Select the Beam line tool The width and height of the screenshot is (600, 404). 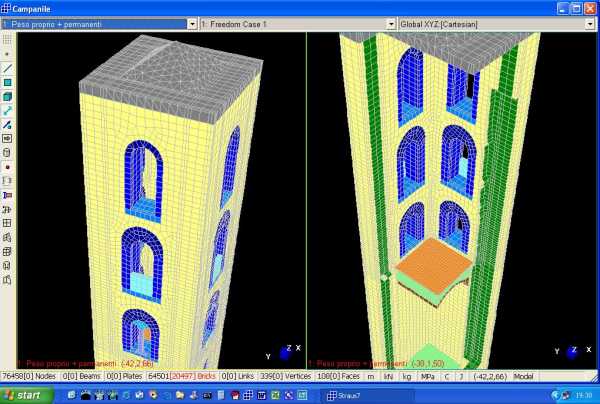pyautogui.click(x=8, y=68)
